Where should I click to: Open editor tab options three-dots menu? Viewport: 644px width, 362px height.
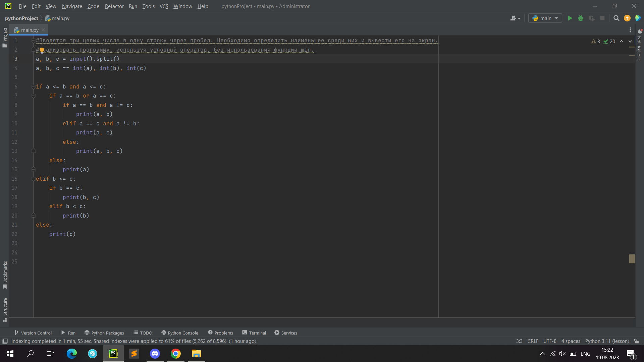pos(630,30)
